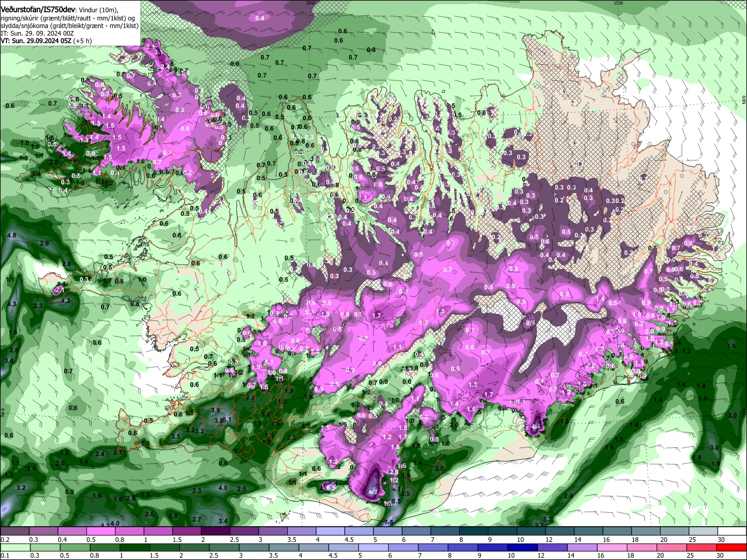Click the '3.0' precipitation value on the map
This screenshot has width=747, height=560.
714,447
